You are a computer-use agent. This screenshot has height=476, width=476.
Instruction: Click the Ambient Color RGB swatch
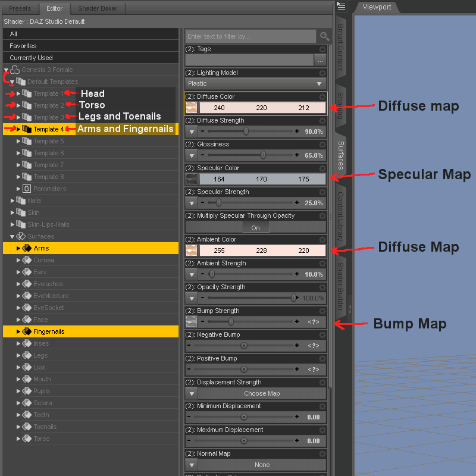pos(262,250)
